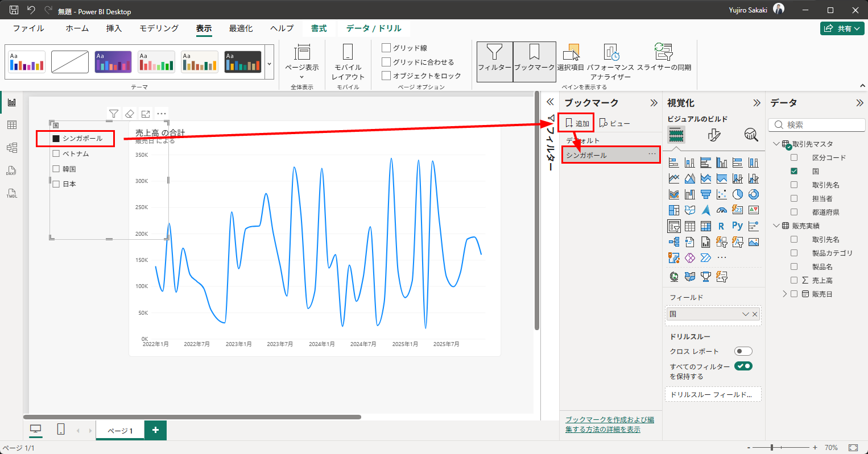Uncheck シンガポール in the slicer
868x454 pixels.
coord(56,138)
